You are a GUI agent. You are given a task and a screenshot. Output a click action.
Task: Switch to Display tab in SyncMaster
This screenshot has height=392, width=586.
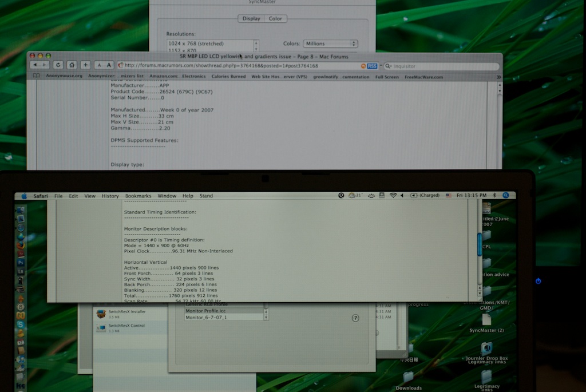pos(251,18)
